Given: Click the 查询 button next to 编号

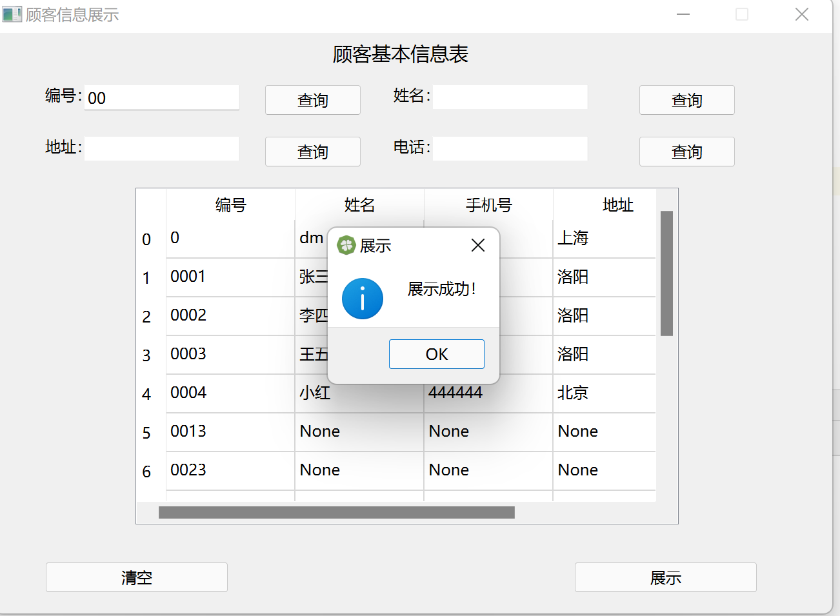Looking at the screenshot, I should [x=312, y=100].
